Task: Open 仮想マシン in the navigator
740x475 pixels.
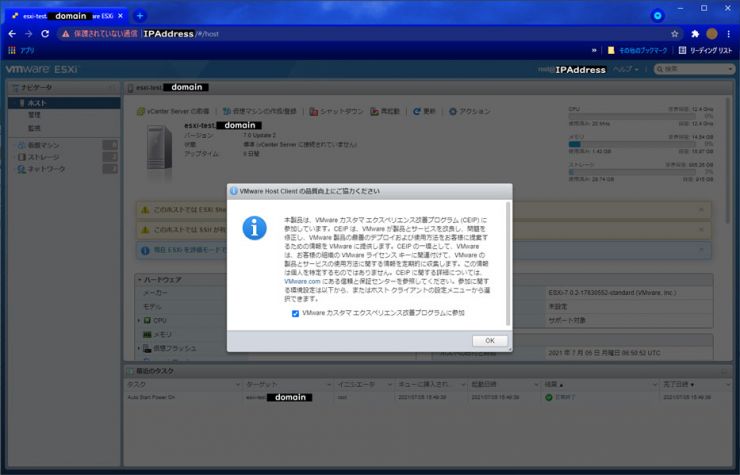Action: click(x=43, y=145)
